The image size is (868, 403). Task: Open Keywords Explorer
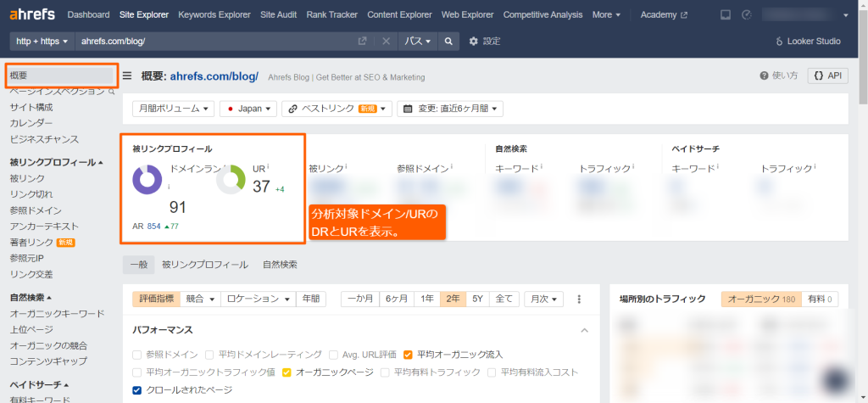[x=214, y=15]
